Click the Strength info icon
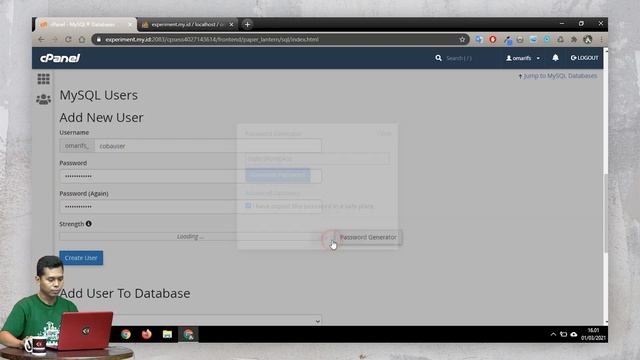Screen dimensions: 640x360 pos(89,224)
